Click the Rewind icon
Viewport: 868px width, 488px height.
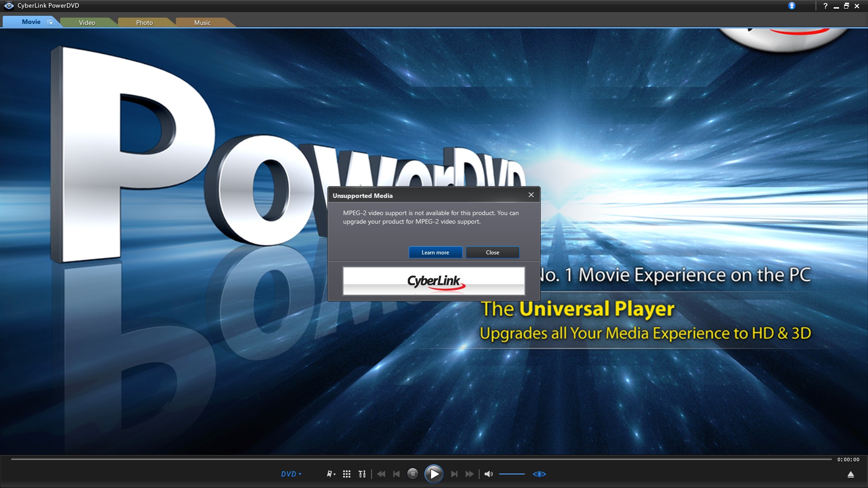point(381,474)
